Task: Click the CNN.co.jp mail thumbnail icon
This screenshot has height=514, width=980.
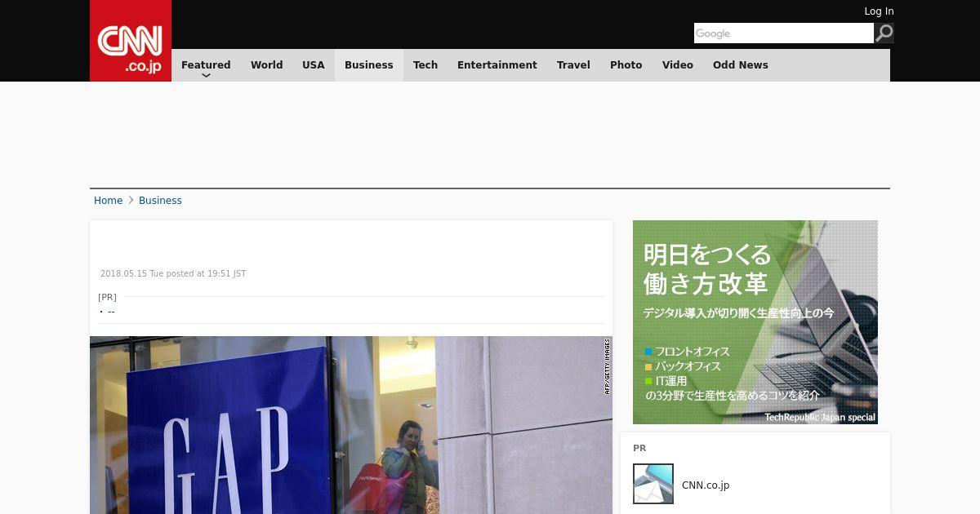Action: pyautogui.click(x=653, y=484)
